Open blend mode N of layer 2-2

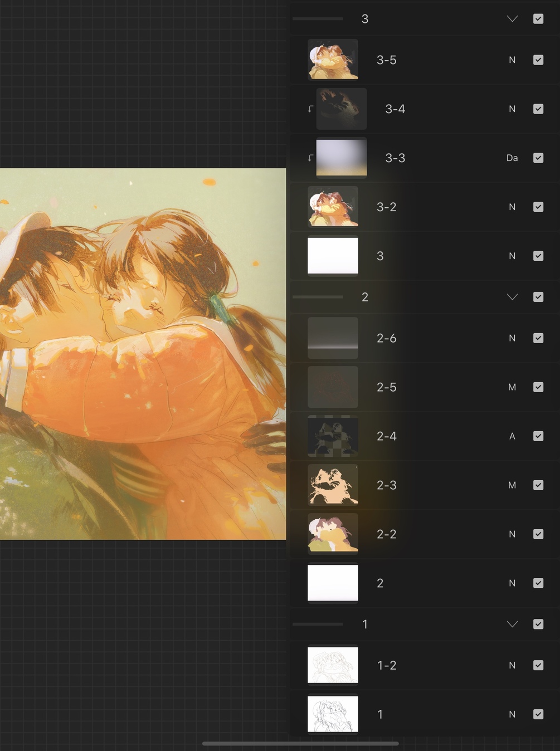[x=512, y=534]
